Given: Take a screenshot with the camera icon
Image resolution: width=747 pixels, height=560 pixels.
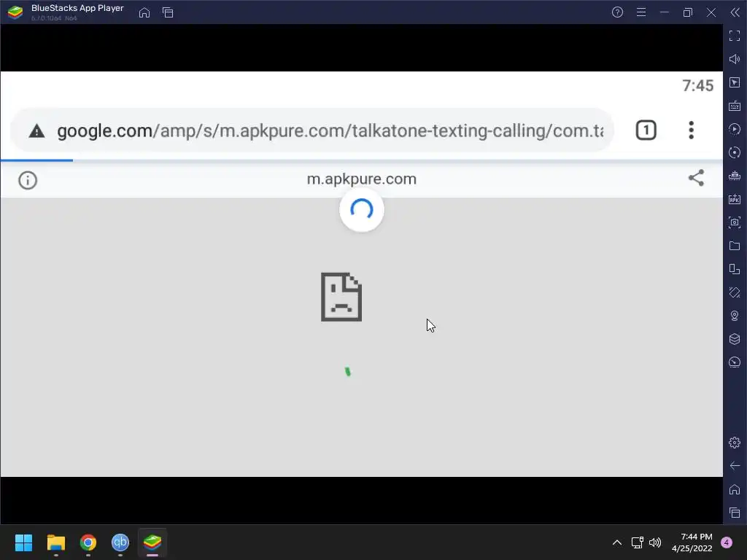Looking at the screenshot, I should click(735, 222).
